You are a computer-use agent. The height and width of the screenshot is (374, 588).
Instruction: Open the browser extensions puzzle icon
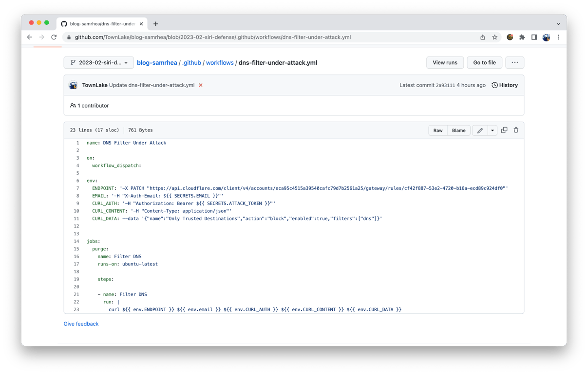pos(522,37)
